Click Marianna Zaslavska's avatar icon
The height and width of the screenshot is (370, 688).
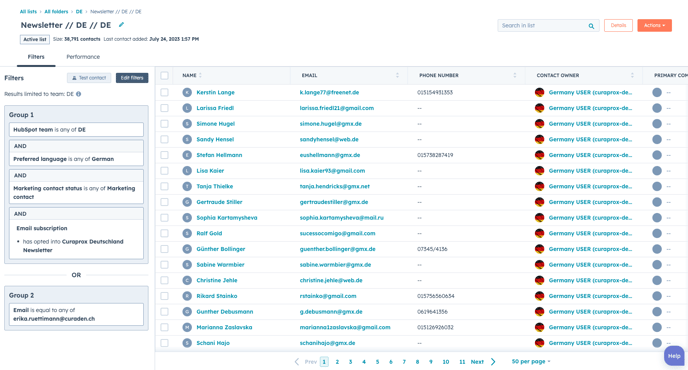pos(187,327)
